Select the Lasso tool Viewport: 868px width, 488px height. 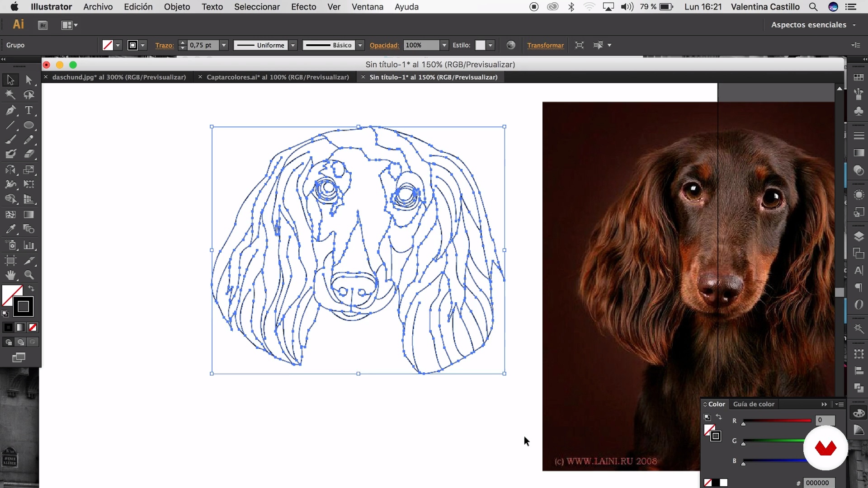coord(29,95)
